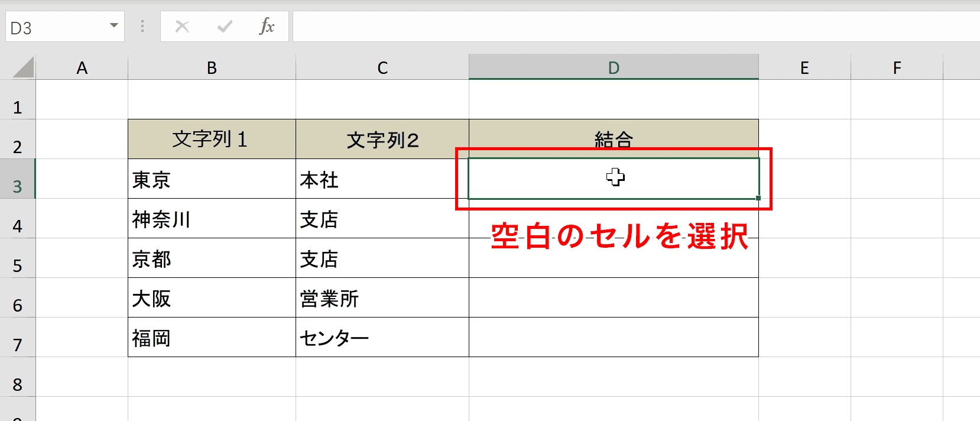Select column D header
This screenshot has width=980, height=421.
tap(614, 67)
